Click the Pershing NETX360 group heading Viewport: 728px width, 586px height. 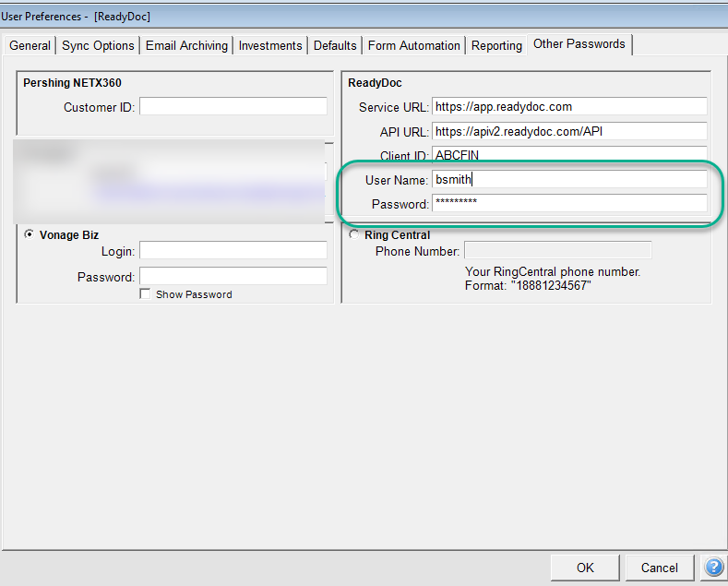[72, 83]
